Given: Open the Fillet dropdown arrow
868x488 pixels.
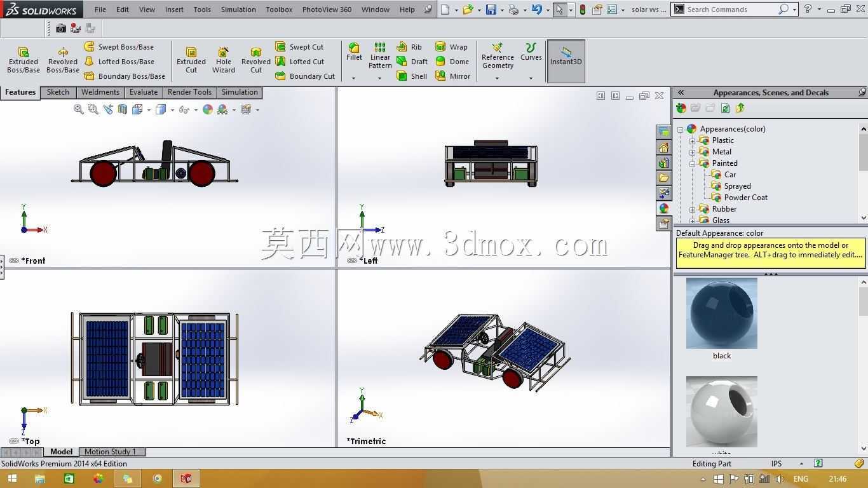Looking at the screenshot, I should pos(353,78).
